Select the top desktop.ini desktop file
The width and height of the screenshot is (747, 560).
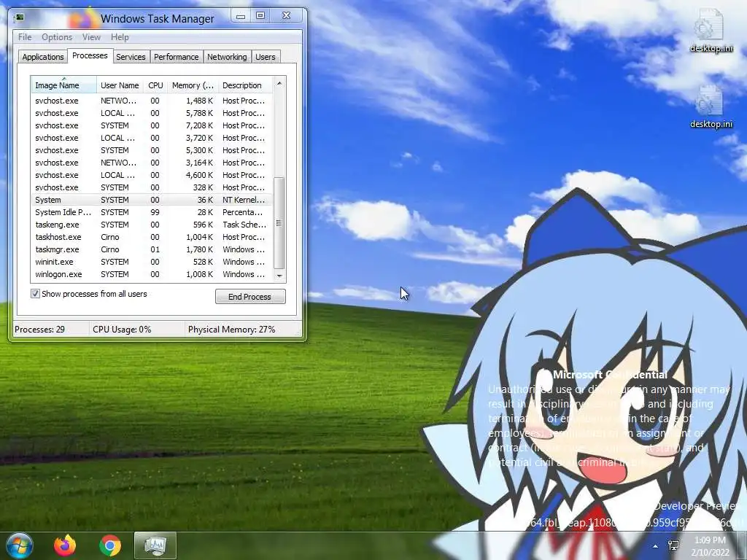[x=711, y=31]
